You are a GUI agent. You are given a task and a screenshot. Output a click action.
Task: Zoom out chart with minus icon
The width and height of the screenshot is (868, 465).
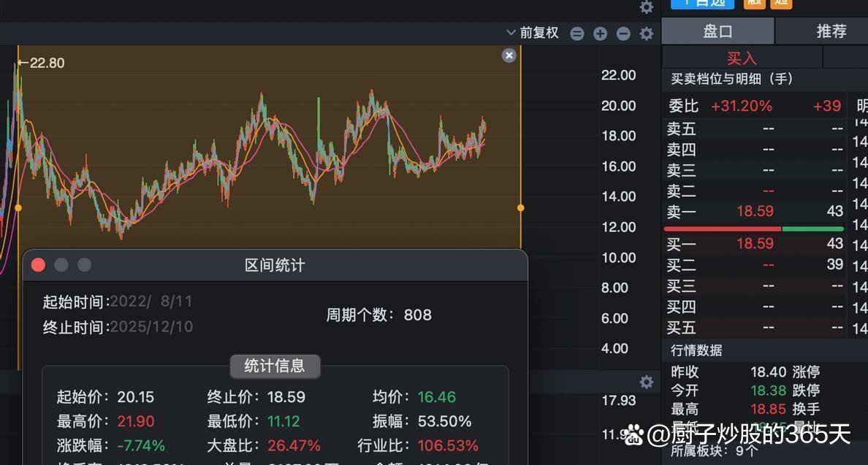[x=623, y=33]
